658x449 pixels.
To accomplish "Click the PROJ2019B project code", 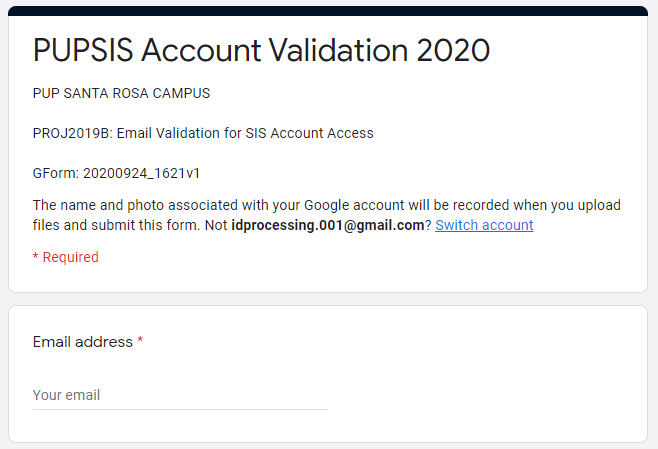I will pyautogui.click(x=69, y=133).
